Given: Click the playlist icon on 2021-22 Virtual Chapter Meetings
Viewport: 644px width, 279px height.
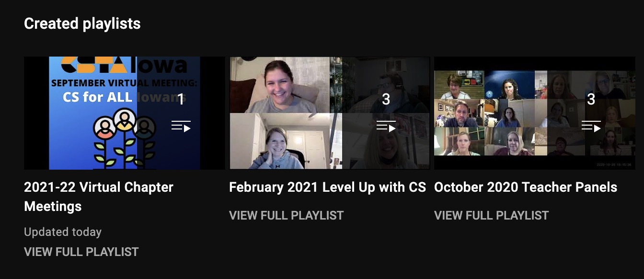Looking at the screenshot, I should [181, 127].
